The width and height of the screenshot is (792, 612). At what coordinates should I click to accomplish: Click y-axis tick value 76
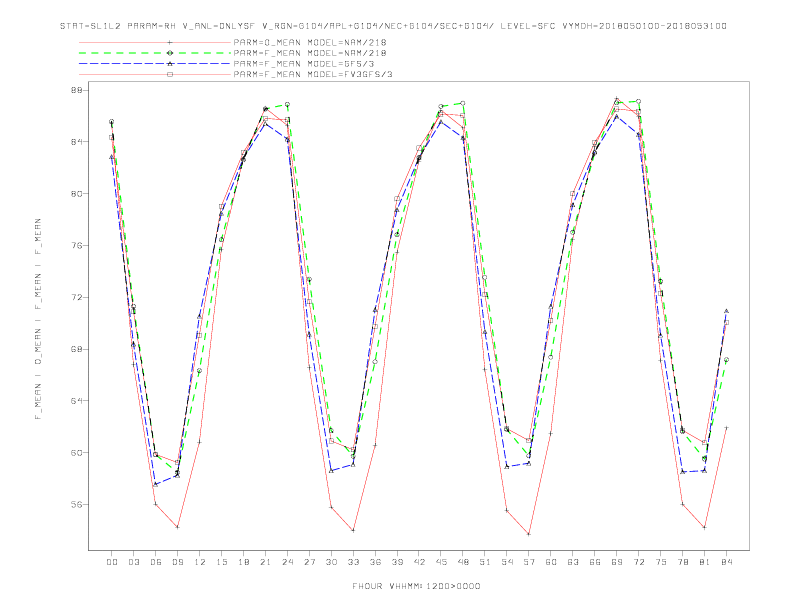coord(77,245)
